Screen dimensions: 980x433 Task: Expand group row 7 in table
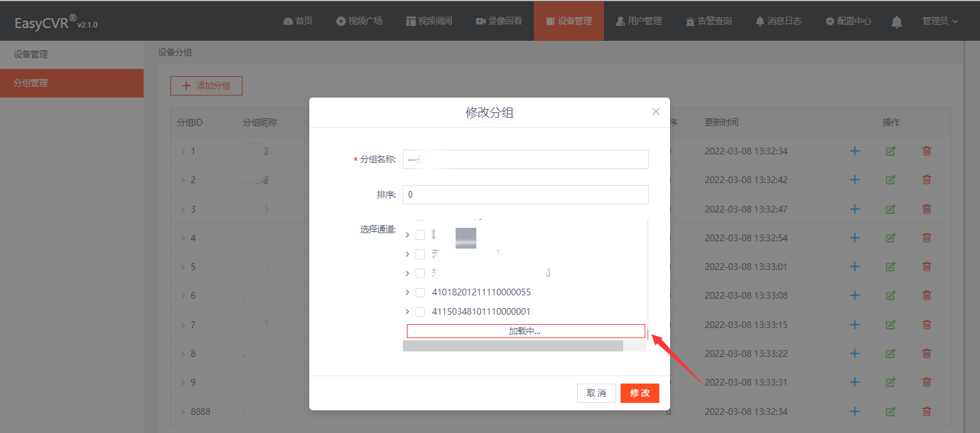(182, 325)
